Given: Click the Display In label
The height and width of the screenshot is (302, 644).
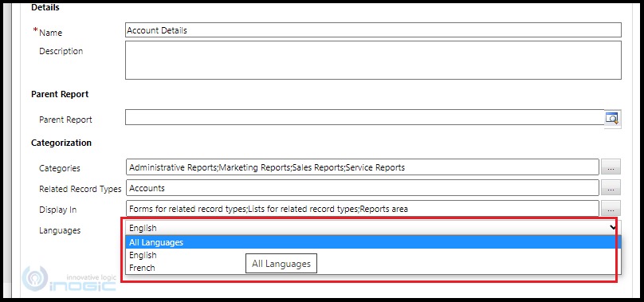Looking at the screenshot, I should click(58, 210).
